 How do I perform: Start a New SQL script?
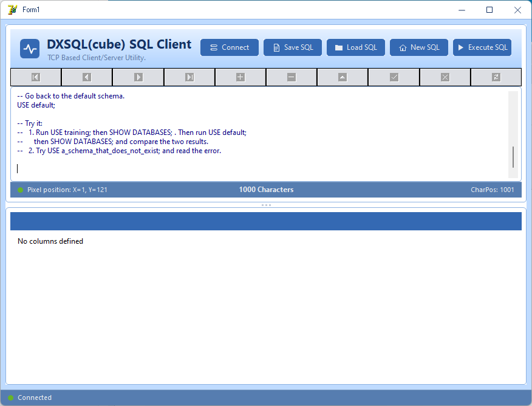(418, 47)
